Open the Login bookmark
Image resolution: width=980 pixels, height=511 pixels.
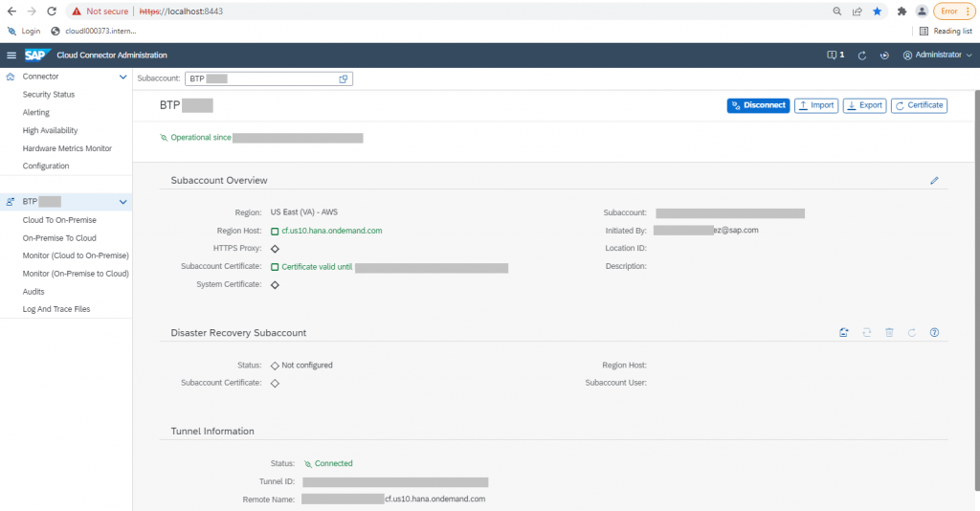point(24,31)
